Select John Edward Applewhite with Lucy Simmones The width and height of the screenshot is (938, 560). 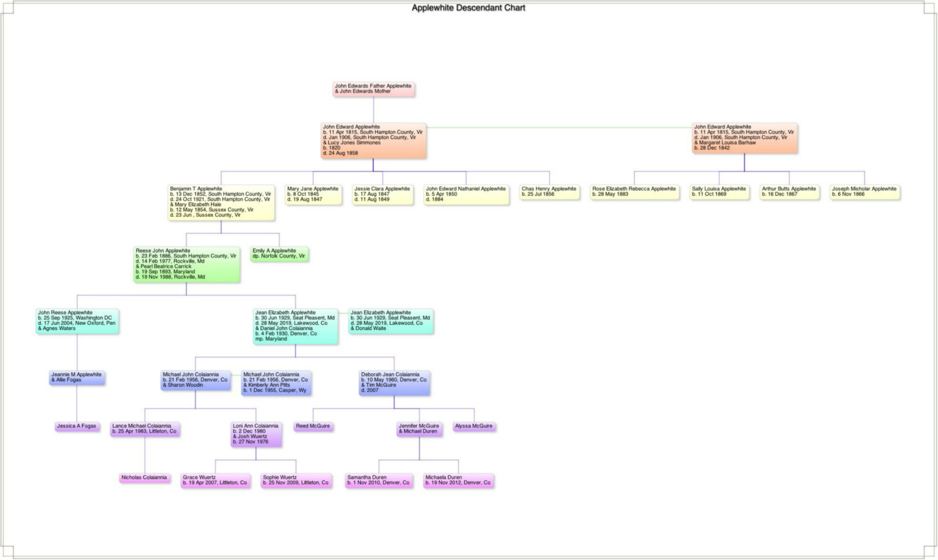373,140
